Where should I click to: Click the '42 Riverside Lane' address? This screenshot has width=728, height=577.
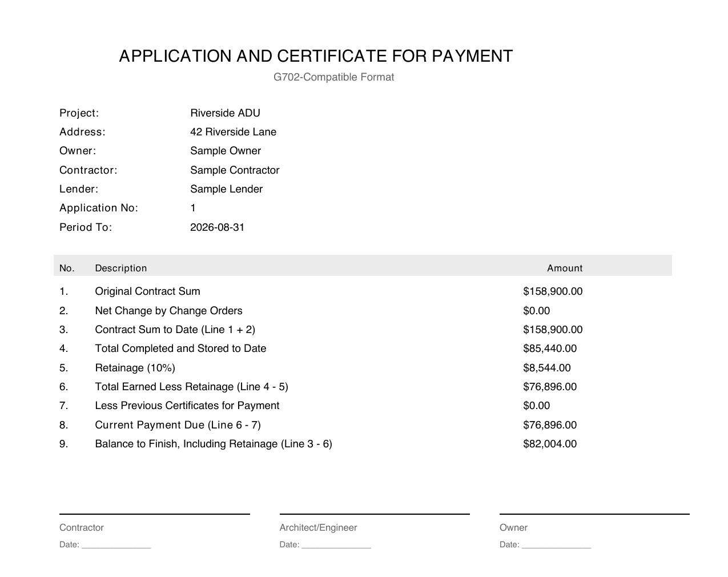233,132
